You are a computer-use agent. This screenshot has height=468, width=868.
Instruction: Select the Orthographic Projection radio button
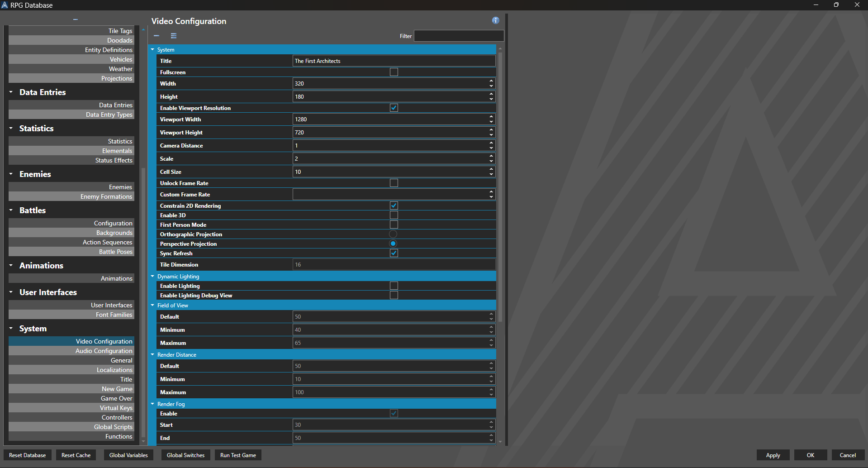[393, 234]
